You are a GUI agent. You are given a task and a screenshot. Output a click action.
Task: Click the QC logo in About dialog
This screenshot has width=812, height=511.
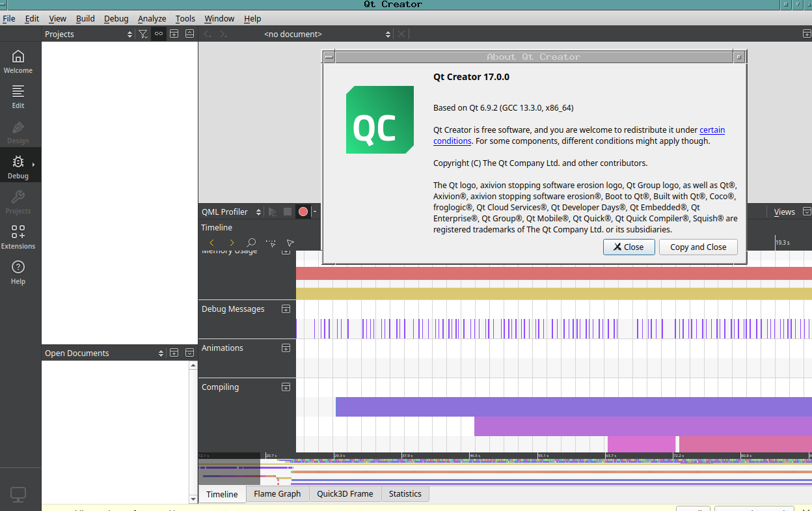pyautogui.click(x=380, y=120)
